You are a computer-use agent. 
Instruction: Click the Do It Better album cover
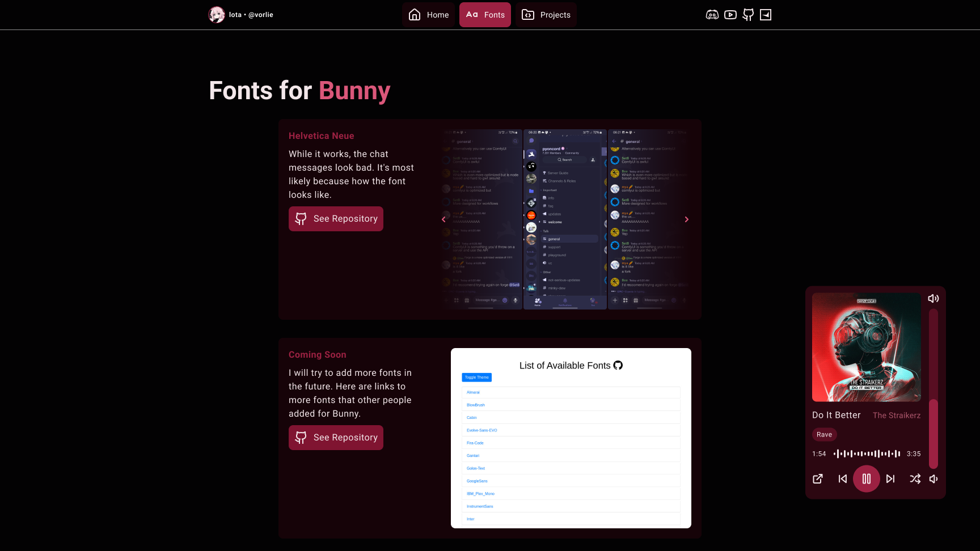click(x=866, y=347)
